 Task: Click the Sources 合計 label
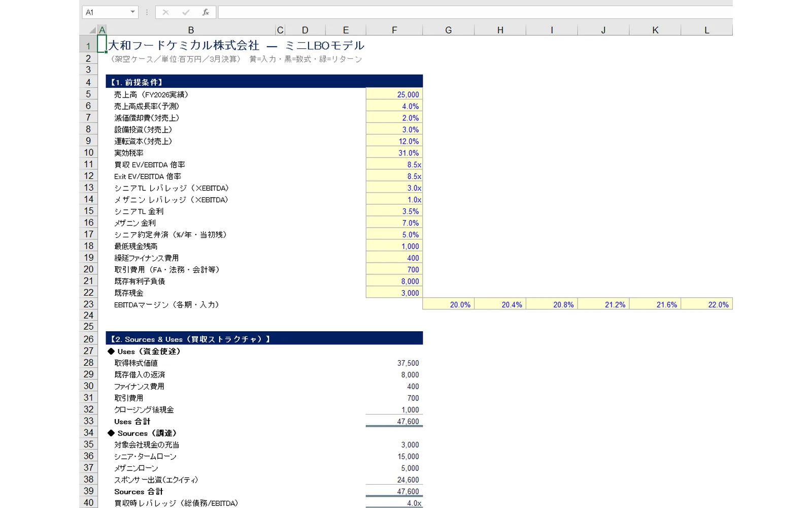139,492
